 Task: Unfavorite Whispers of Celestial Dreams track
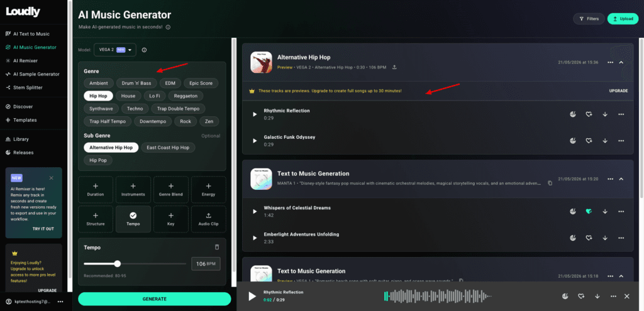click(x=589, y=211)
